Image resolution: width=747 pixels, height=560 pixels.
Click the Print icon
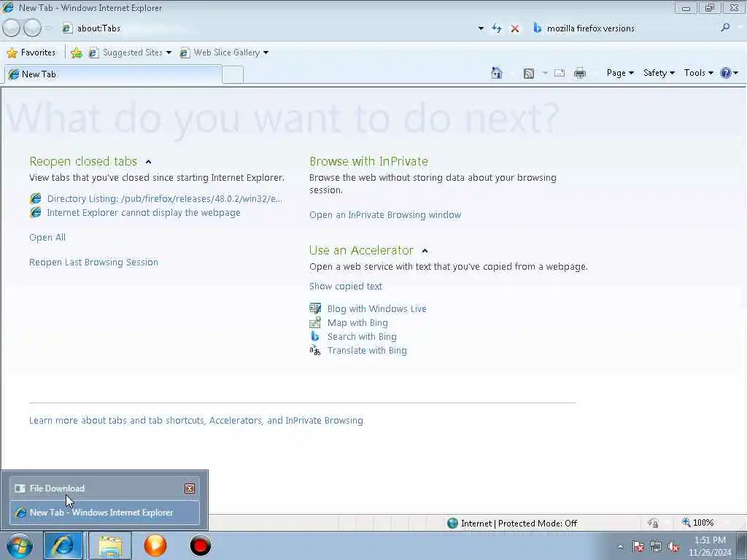[x=580, y=74]
